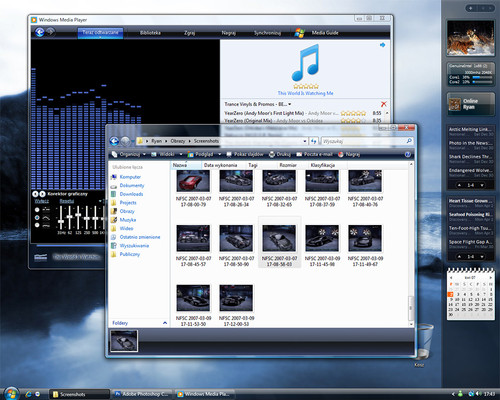Click the Podgląd toolbar button
This screenshot has width=500, height=400.
coord(200,154)
